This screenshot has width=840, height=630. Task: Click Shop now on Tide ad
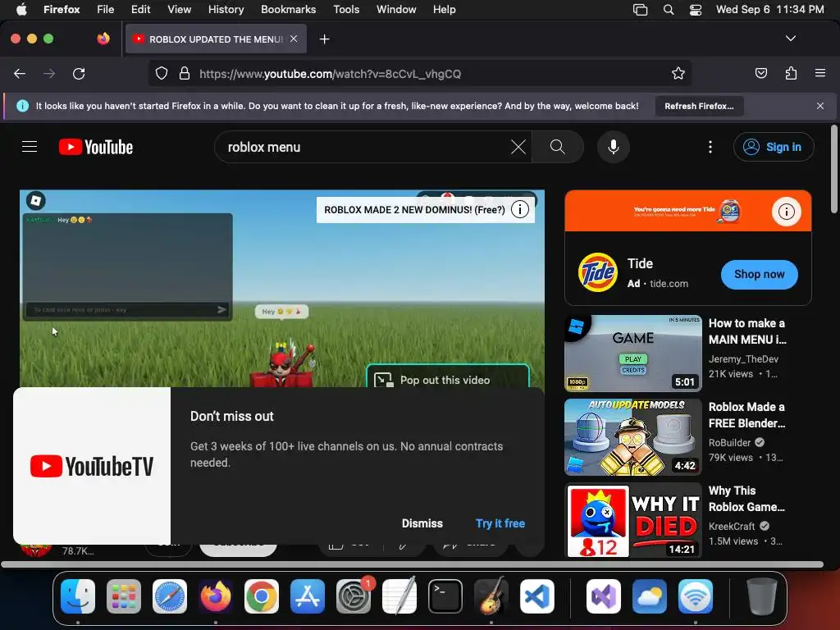coord(759,274)
